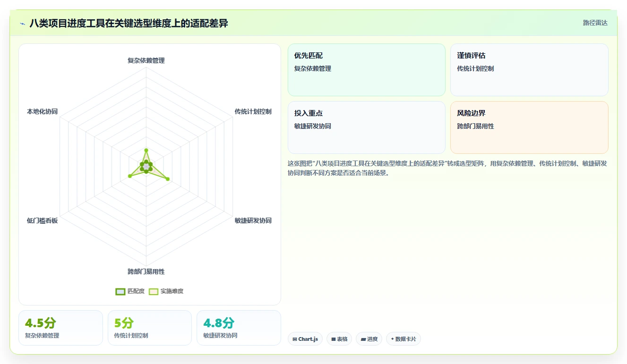Click the chart title heading text

click(129, 23)
